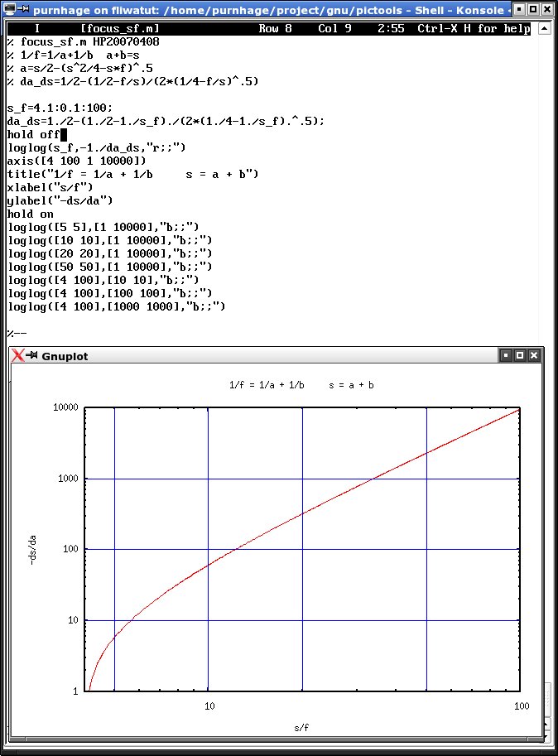Click the '% a=s/2-(s^2/4-s*f)^.5' line
This screenshot has width=558, height=756.
pyautogui.click(x=80, y=69)
